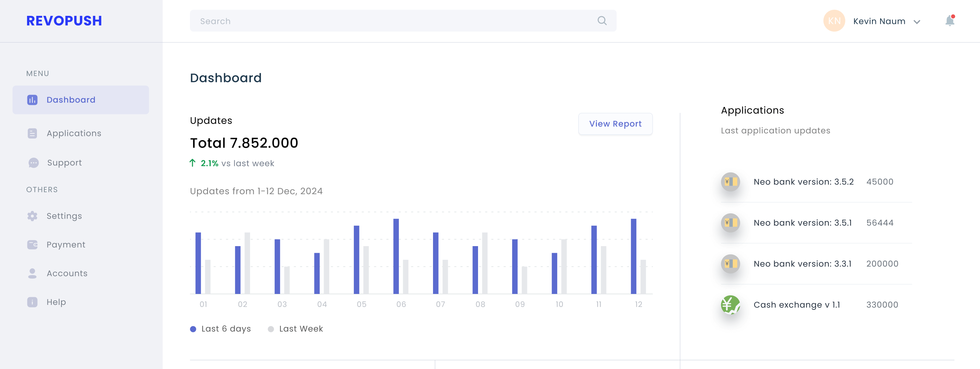This screenshot has width=980, height=369.
Task: Click the Help info icon
Action: point(32,302)
